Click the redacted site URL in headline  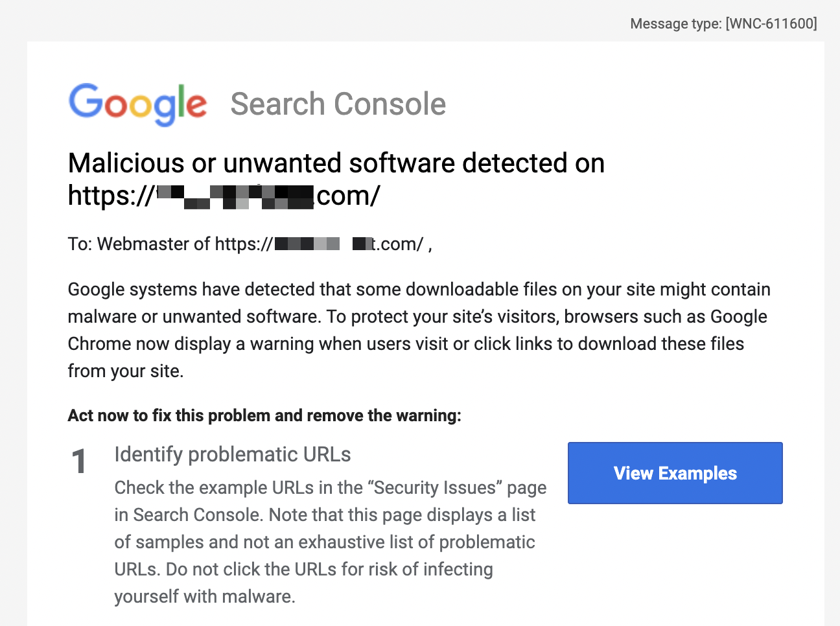pyautogui.click(x=224, y=195)
